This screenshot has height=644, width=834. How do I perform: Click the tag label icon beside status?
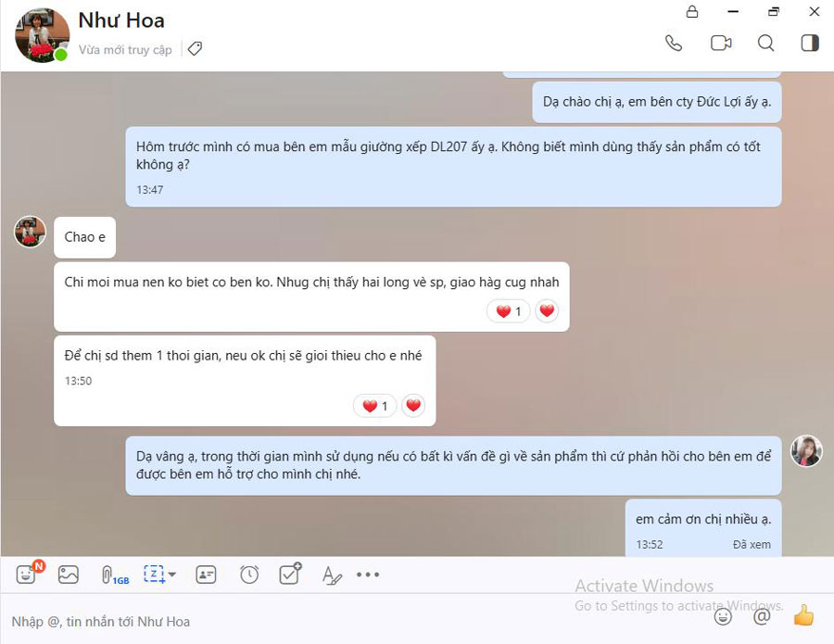click(196, 49)
